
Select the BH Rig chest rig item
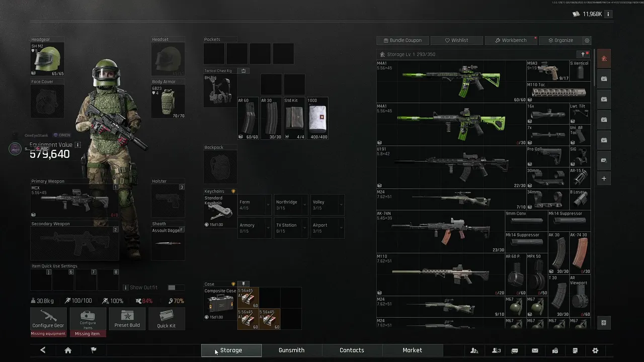(220, 90)
